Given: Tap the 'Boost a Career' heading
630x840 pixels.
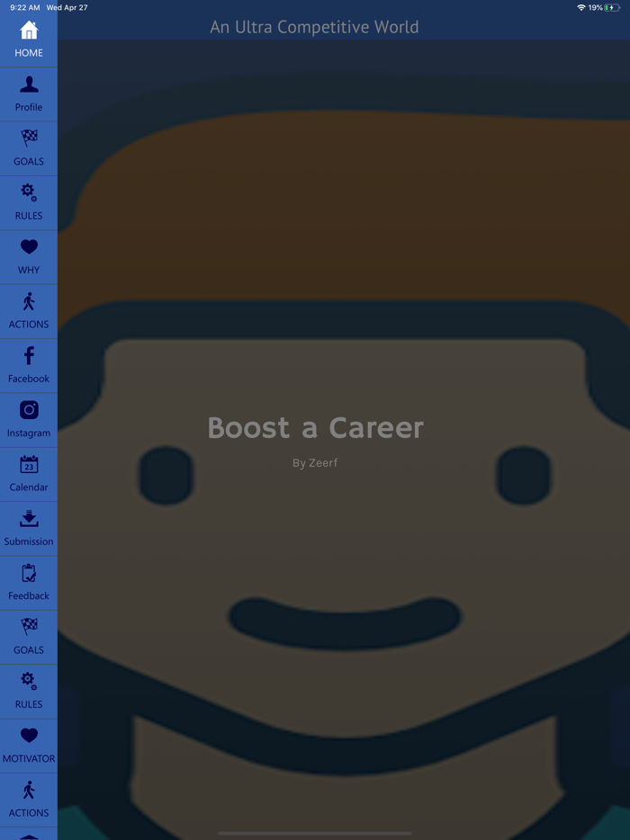Looking at the screenshot, I should tap(315, 427).
